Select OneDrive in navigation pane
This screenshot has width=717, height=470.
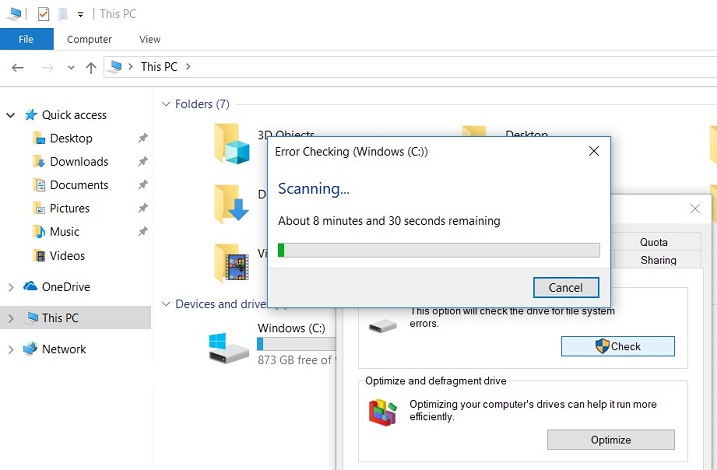tap(66, 287)
